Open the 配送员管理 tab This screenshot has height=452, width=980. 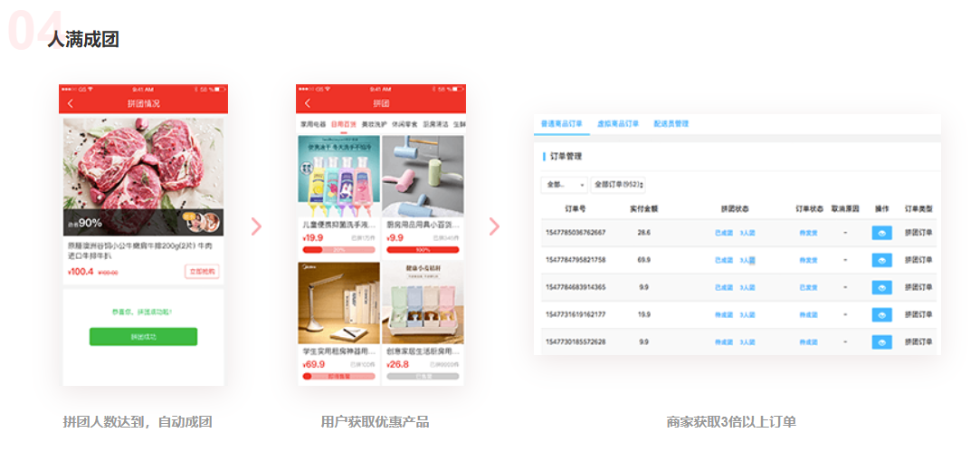pos(671,123)
